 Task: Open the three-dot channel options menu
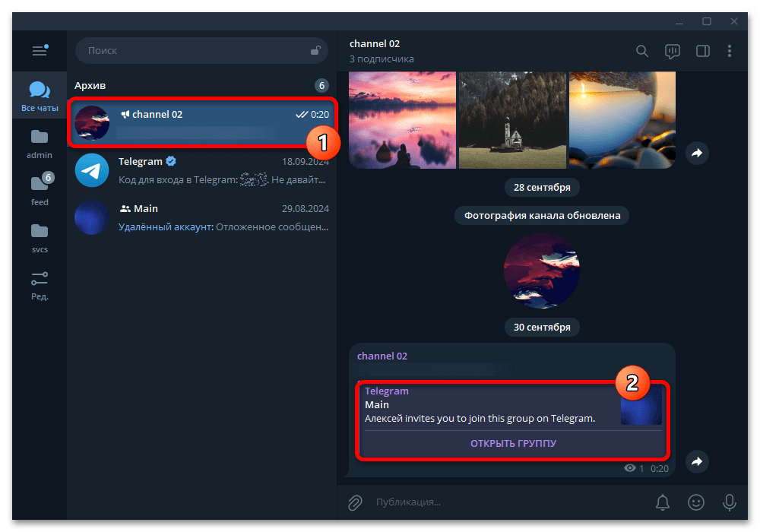pos(730,51)
